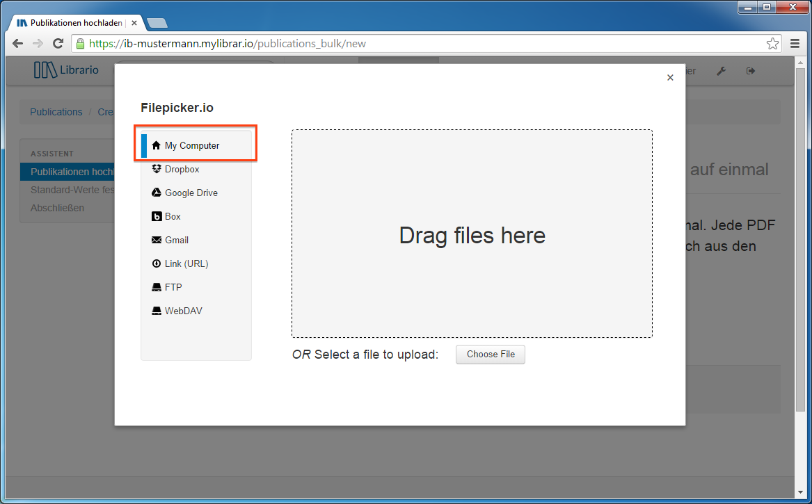Open a new browser tab

pos(157,23)
